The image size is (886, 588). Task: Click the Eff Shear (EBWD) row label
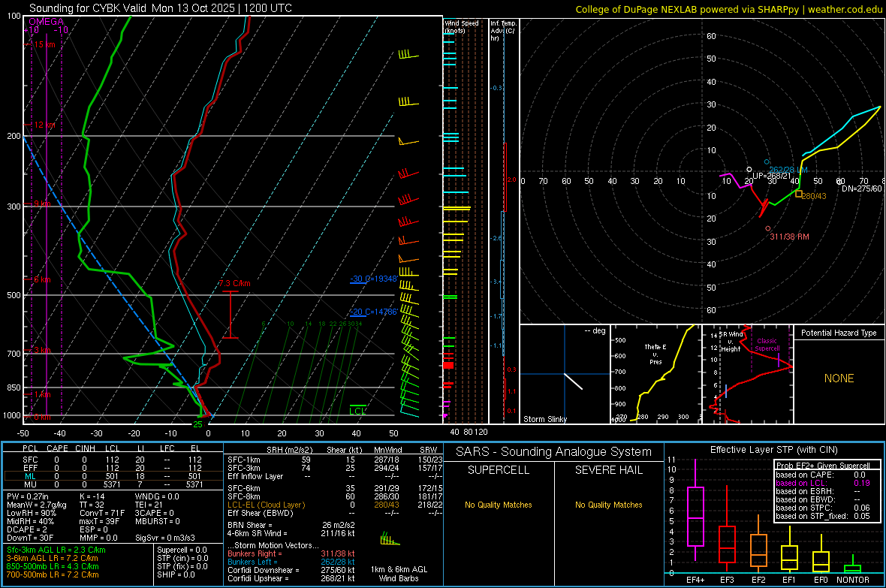coord(261,513)
